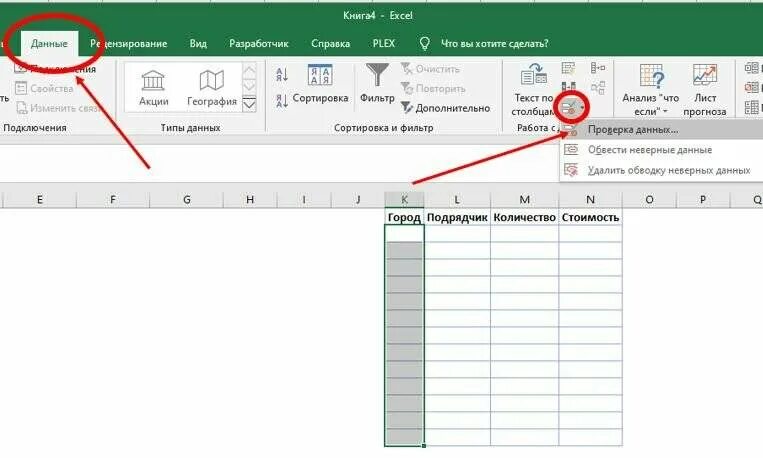Image resolution: width=763 pixels, height=458 pixels.
Task: Expand the data types gallery More arrow
Action: (x=249, y=105)
